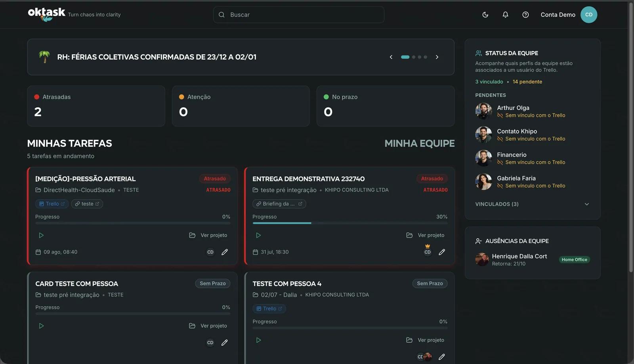The height and width of the screenshot is (364, 634).
Task: Select the active first banner indicator
Action: point(405,57)
